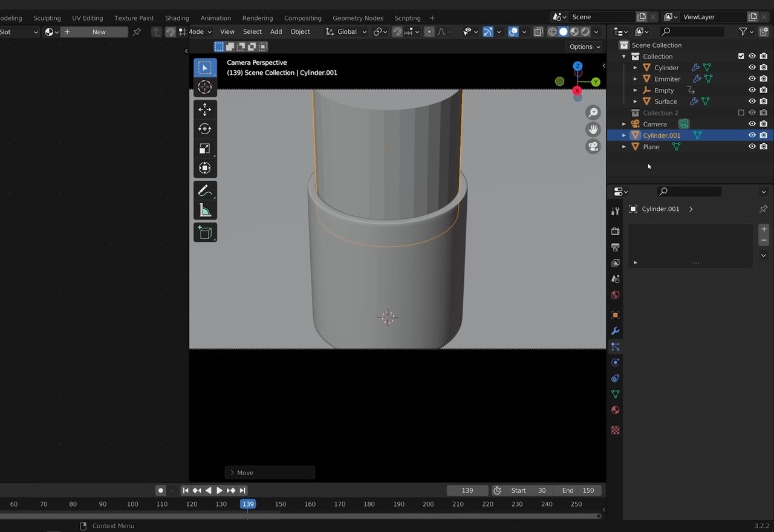The image size is (774, 532).
Task: Open the viewport Options dropdown
Action: click(x=584, y=47)
